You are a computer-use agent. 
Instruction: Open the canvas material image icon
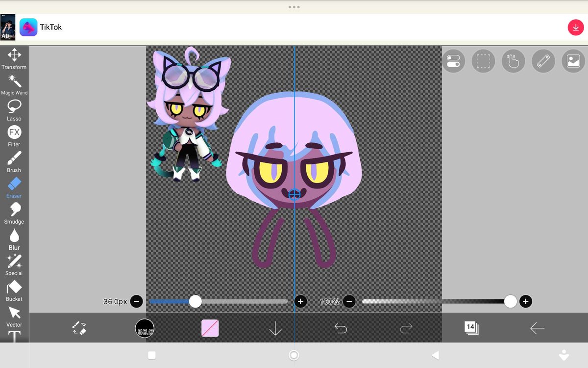[573, 61]
